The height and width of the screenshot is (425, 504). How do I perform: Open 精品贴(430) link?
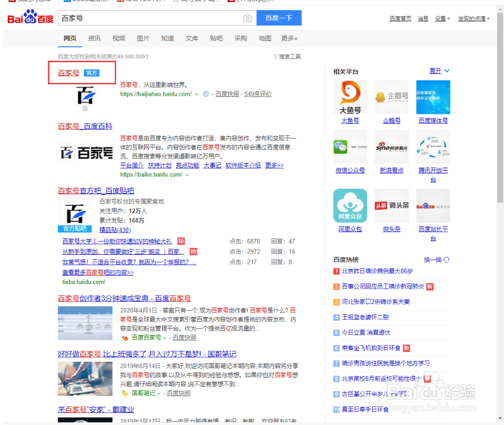coord(115,230)
